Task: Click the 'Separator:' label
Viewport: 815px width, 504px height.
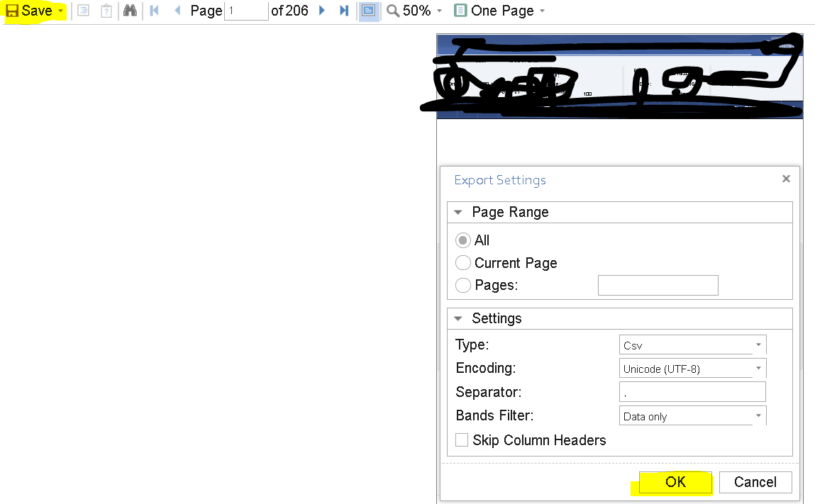Action: point(488,392)
